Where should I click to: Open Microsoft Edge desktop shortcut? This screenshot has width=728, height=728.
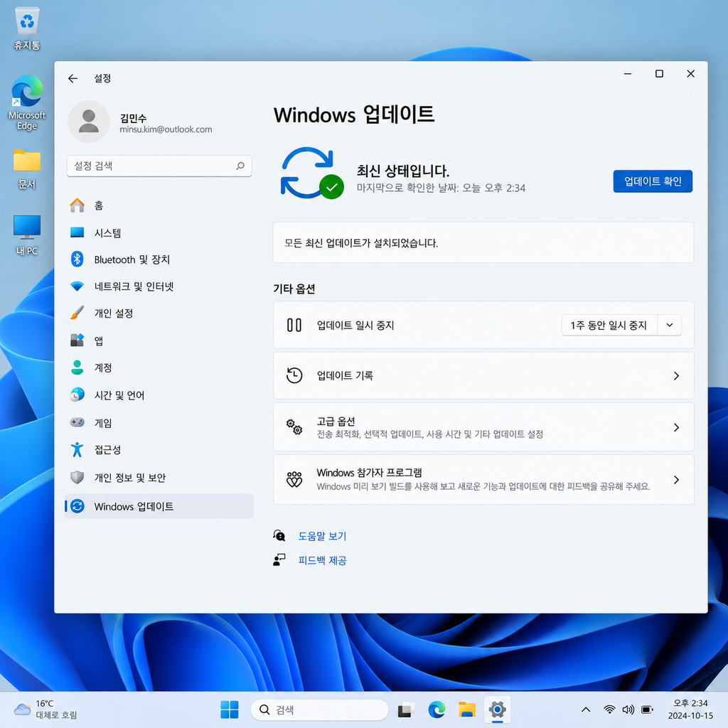(x=27, y=103)
